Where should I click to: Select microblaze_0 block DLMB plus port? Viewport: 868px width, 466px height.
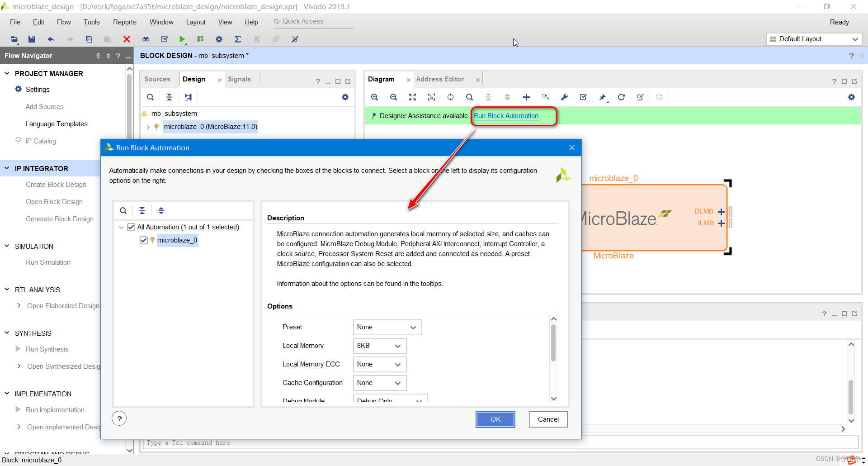coord(722,211)
